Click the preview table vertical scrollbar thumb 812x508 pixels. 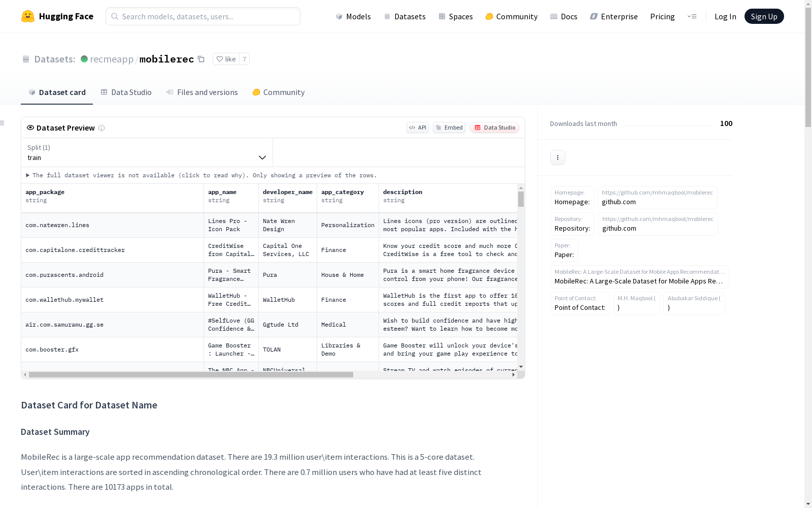click(521, 199)
